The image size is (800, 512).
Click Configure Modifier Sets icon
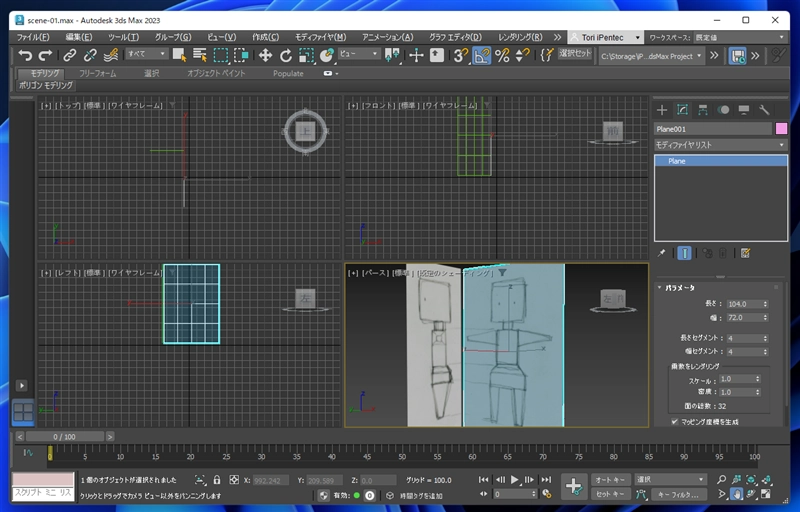tap(745, 253)
